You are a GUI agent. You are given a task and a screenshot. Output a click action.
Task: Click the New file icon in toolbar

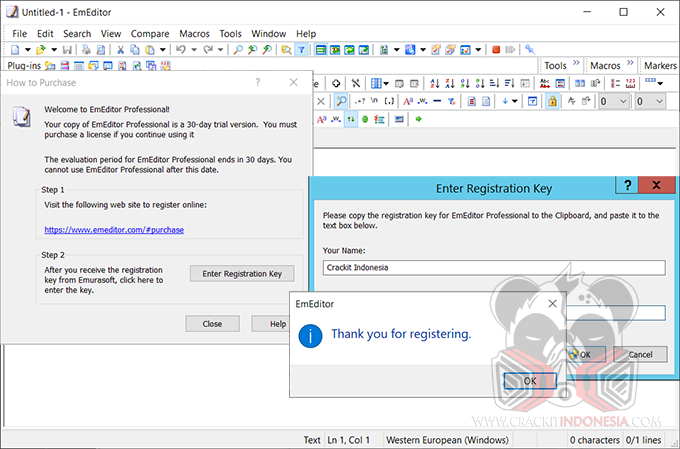[15, 49]
